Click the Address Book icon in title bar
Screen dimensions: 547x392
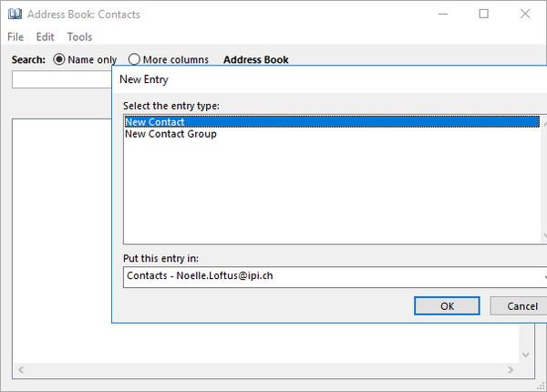click(x=14, y=15)
